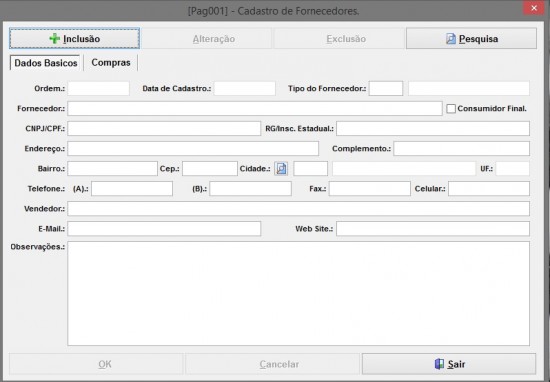Focus the Bairro input field
Screen dimensions: 550x382
[x=113, y=168]
